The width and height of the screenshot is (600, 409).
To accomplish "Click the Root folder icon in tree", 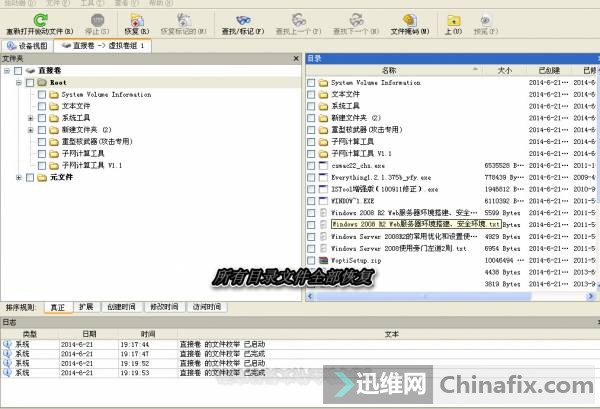I will coord(42,83).
